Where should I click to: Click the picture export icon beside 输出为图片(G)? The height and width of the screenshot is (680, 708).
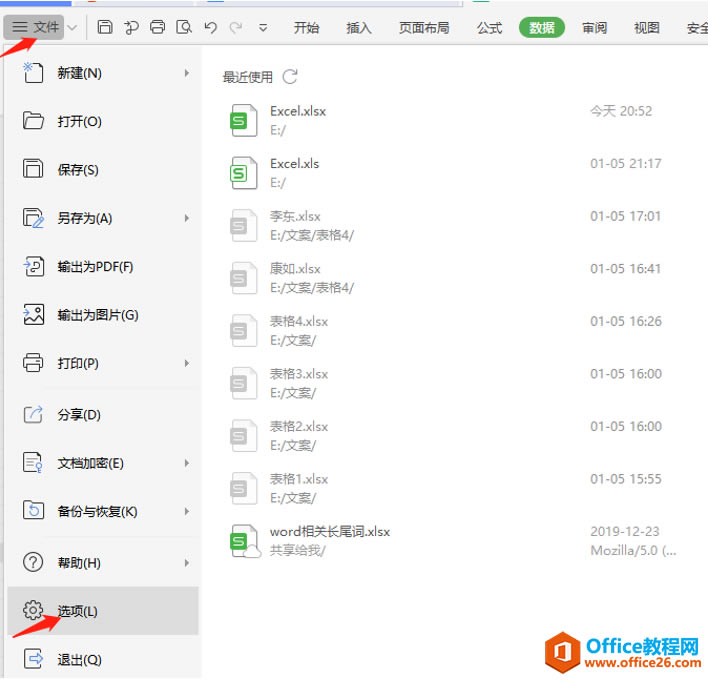pos(33,315)
